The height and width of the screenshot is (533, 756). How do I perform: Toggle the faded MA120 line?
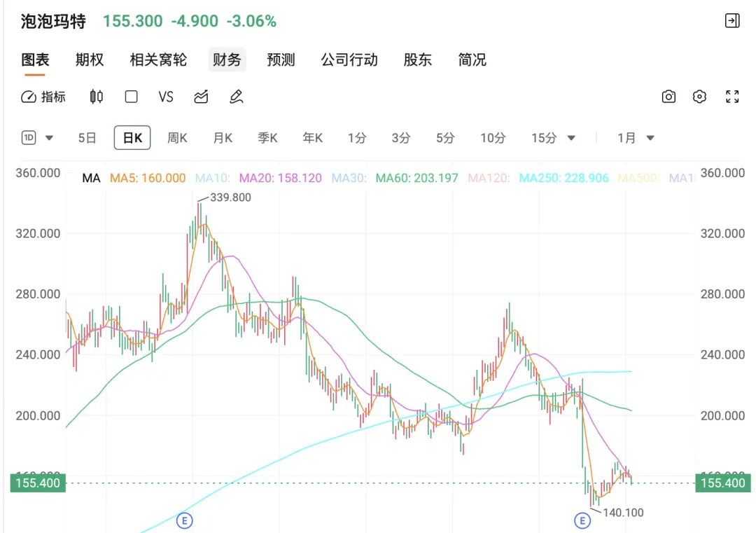[x=489, y=178]
